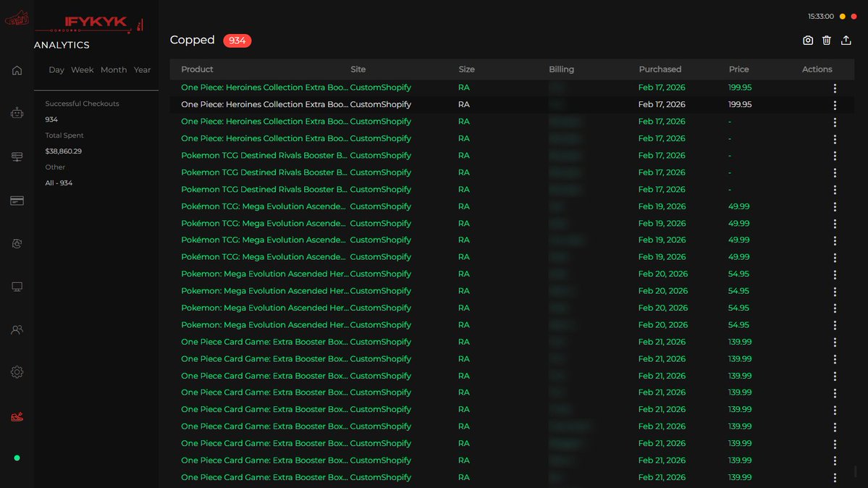Sort table by Size column header

click(x=466, y=70)
